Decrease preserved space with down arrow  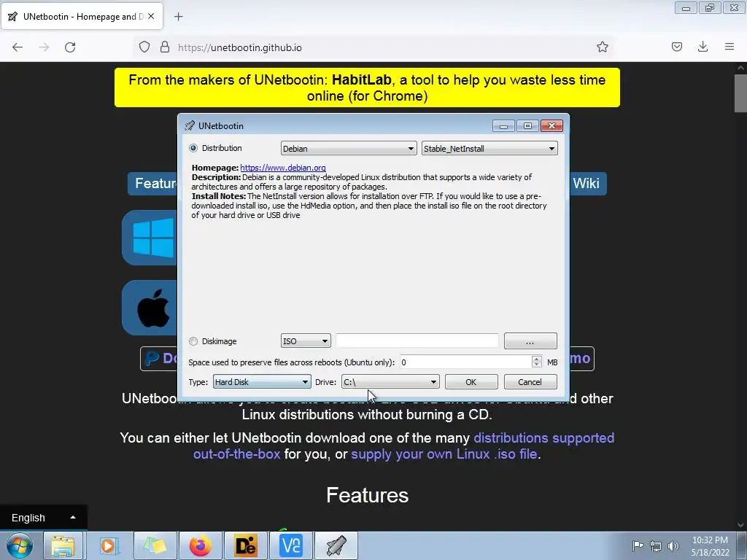point(537,365)
